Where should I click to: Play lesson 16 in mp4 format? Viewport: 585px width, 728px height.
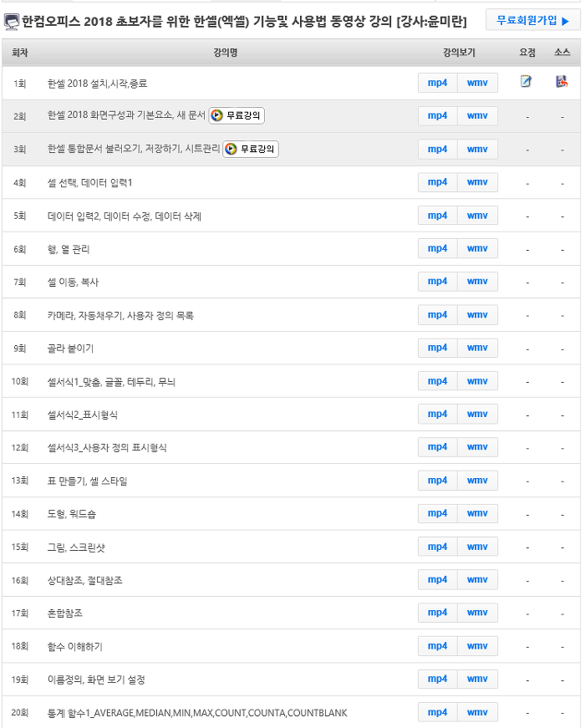pyautogui.click(x=437, y=580)
